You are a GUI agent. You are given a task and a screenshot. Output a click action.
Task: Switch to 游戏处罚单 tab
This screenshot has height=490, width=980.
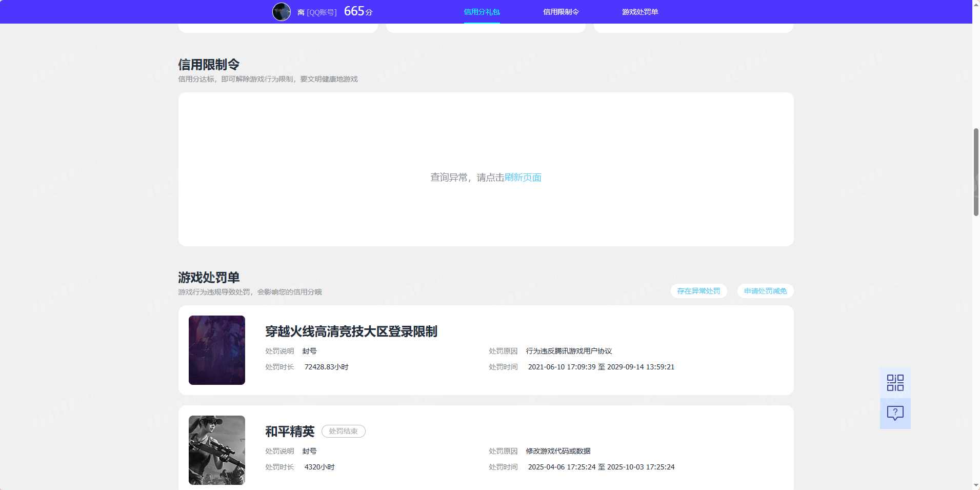pos(640,12)
